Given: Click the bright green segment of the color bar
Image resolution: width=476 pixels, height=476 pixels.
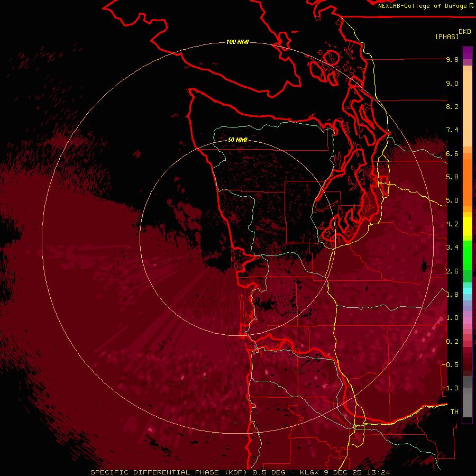Looking at the screenshot, I should click(467, 255).
